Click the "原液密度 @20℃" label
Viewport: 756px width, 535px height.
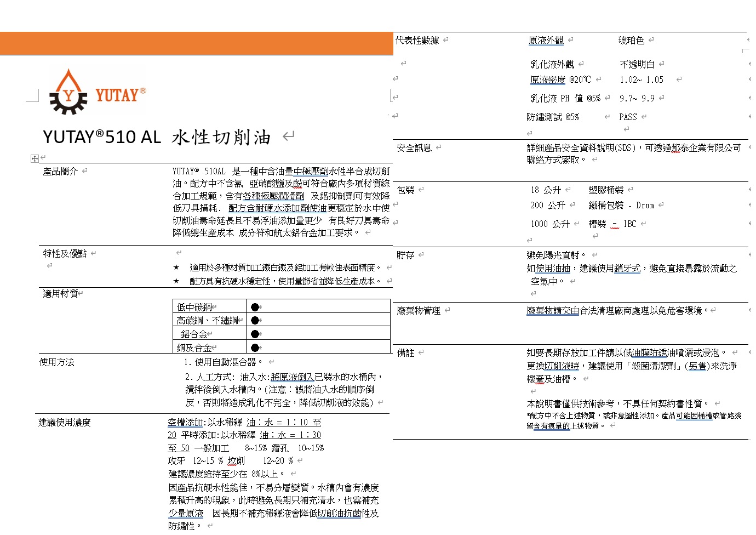pyautogui.click(x=561, y=79)
